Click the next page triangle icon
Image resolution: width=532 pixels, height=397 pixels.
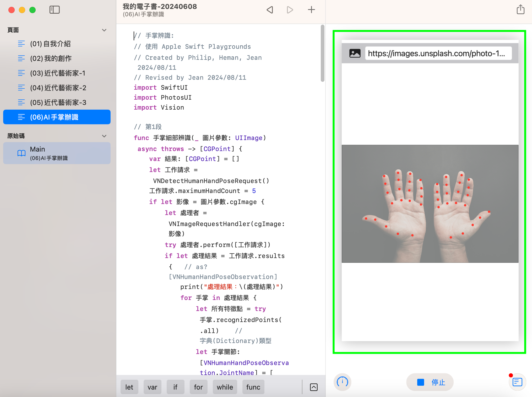point(290,10)
